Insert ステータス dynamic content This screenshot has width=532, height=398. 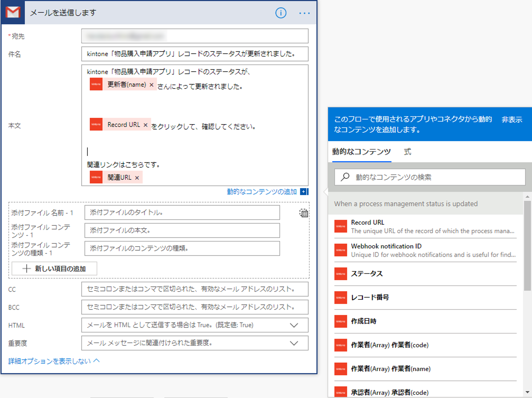coord(425,274)
